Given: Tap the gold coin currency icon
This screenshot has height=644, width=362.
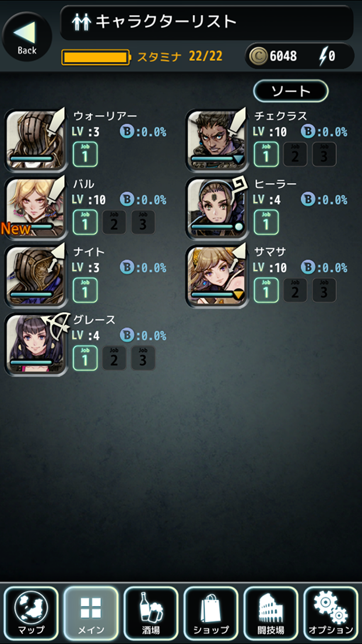Looking at the screenshot, I should point(258,56).
